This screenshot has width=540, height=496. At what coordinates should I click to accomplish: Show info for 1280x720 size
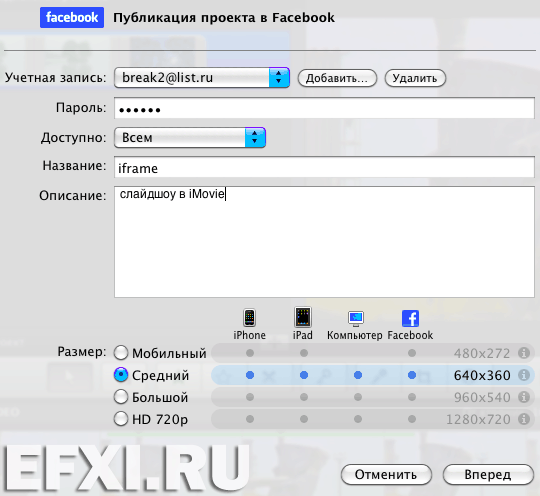524,419
